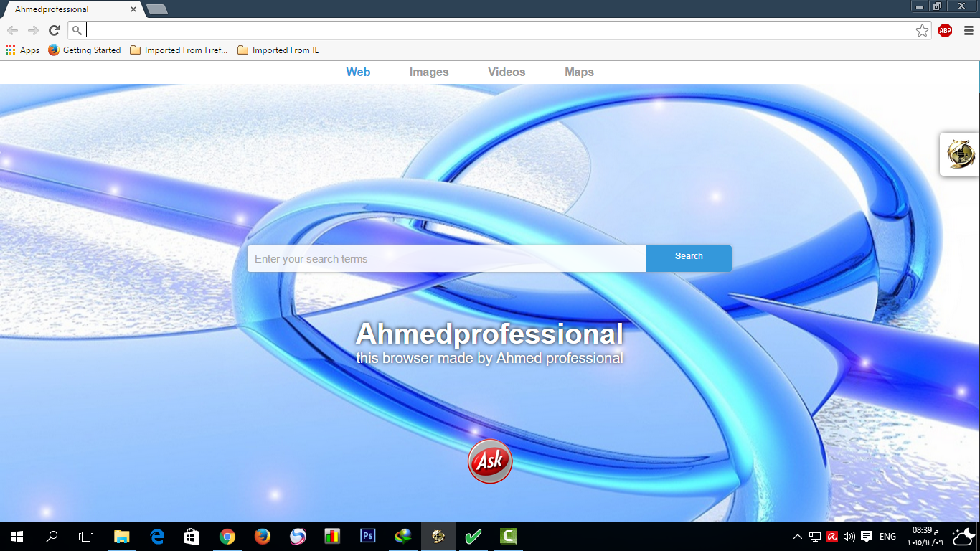Click the red Ask logo
The width and height of the screenshot is (980, 551).
(x=490, y=461)
